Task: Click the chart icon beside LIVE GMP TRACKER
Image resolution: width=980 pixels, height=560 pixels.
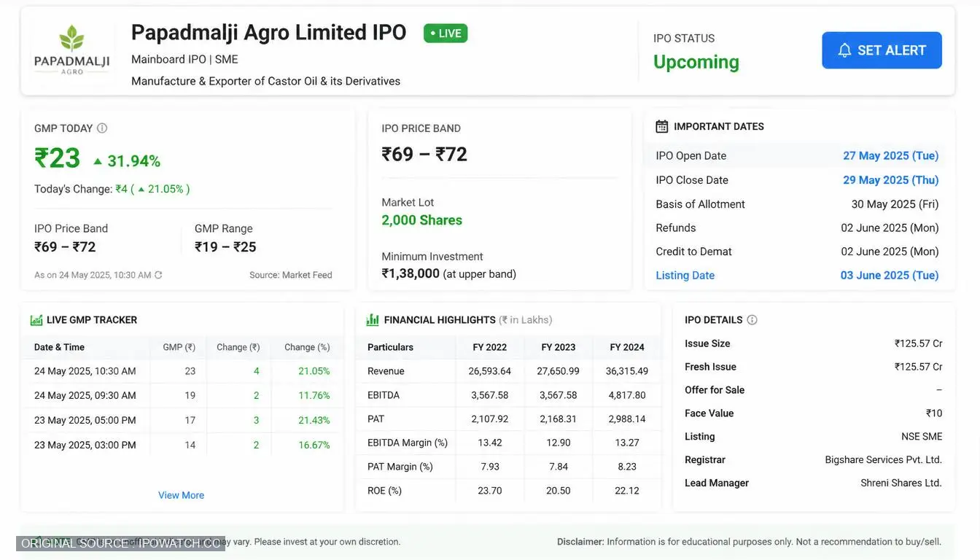Action: [36, 320]
